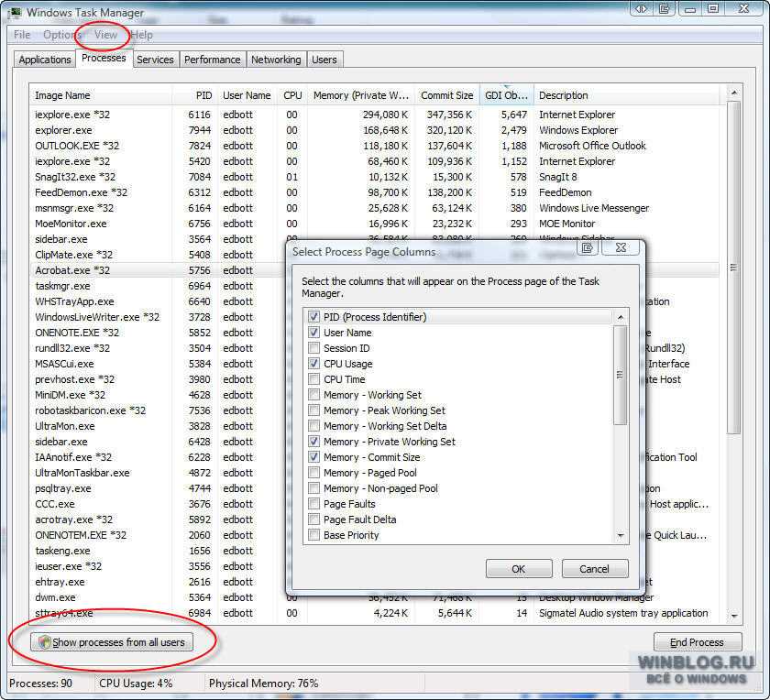Enable the Session ID column
Viewport: 770px width, 700px height.
pos(313,348)
